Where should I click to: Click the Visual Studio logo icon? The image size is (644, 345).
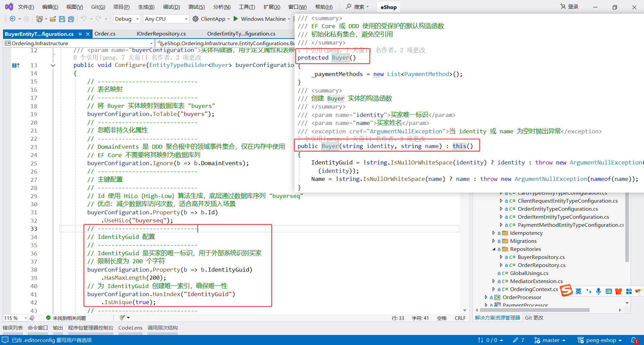[9, 7]
